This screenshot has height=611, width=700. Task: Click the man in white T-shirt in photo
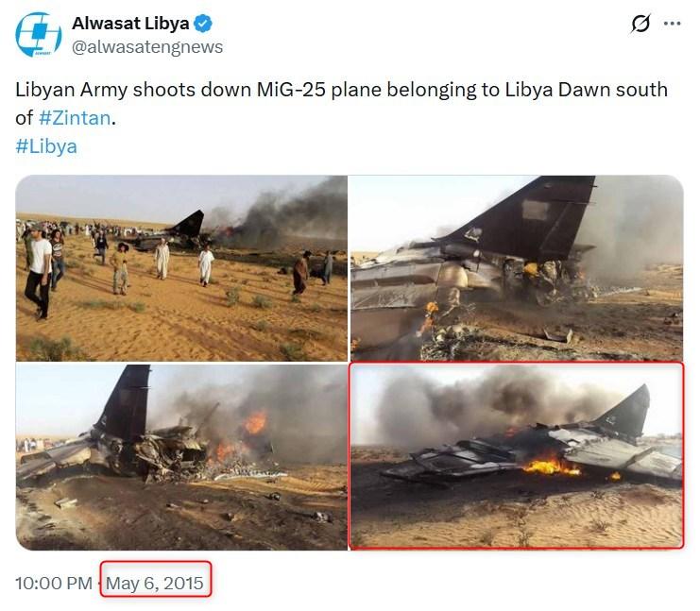click(x=40, y=273)
